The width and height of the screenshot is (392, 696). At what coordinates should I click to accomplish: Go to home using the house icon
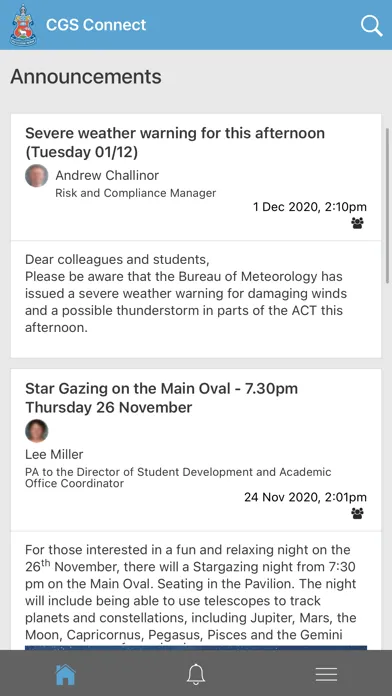[x=65, y=675]
